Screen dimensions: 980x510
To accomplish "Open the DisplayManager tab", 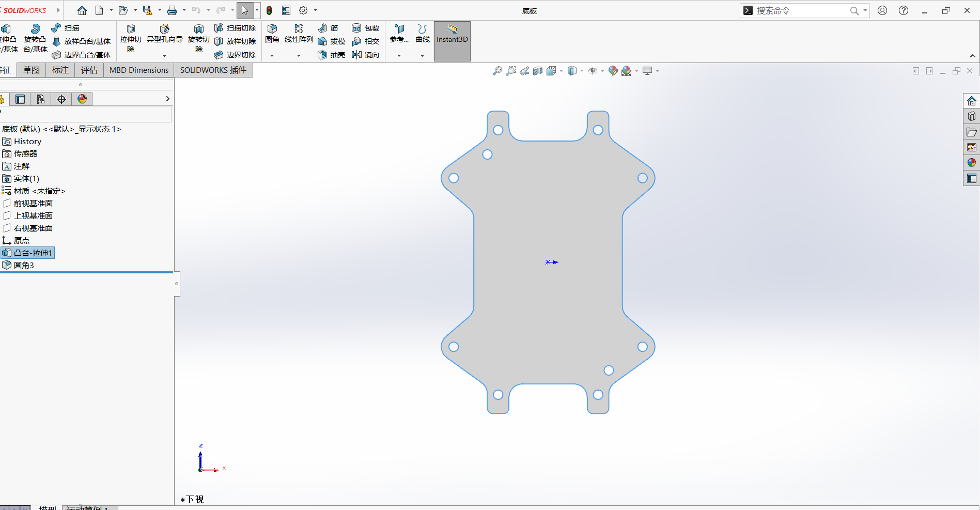I will (x=82, y=99).
